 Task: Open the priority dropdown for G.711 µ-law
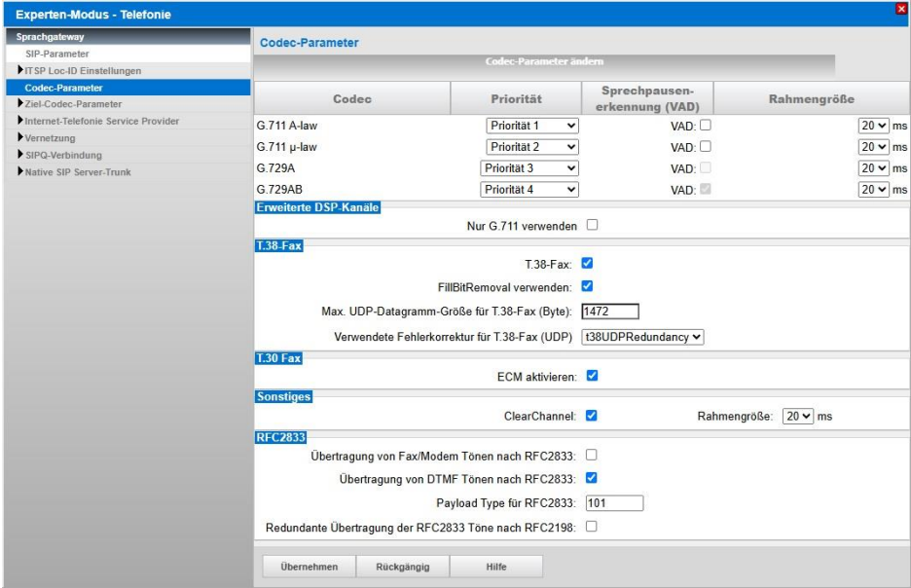(x=532, y=147)
